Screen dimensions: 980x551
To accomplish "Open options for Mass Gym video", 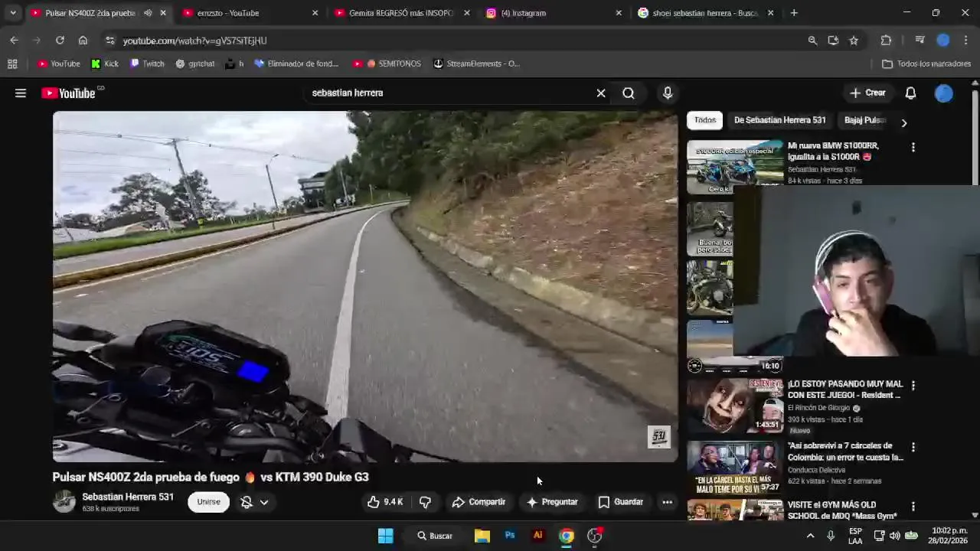I will [913, 507].
